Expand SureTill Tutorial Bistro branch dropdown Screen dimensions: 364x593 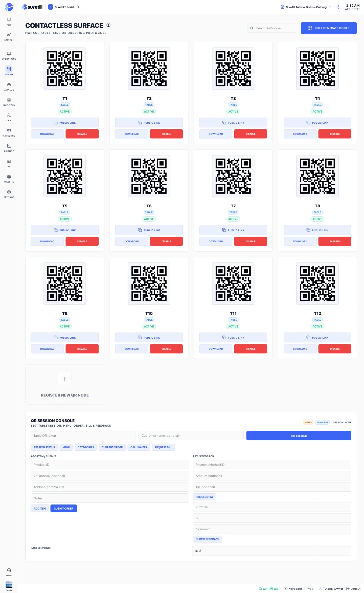(306, 7)
